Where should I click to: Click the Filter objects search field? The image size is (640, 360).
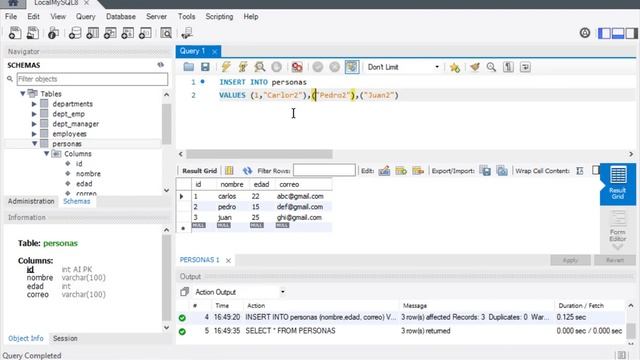[92, 79]
